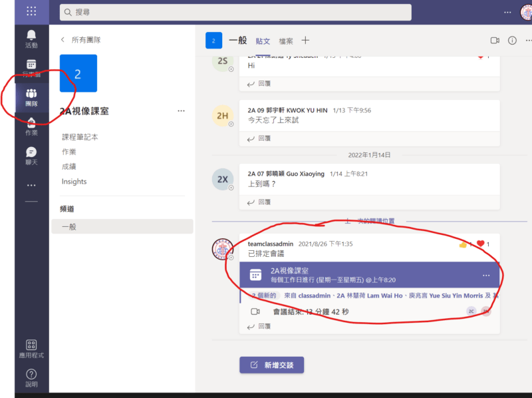The height and width of the screenshot is (398, 532).
Task: Start a meeting with video camera icon
Action: pos(495,41)
